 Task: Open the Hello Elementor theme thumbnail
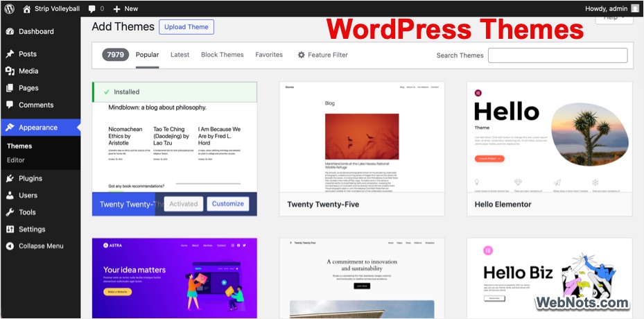pyautogui.click(x=550, y=137)
